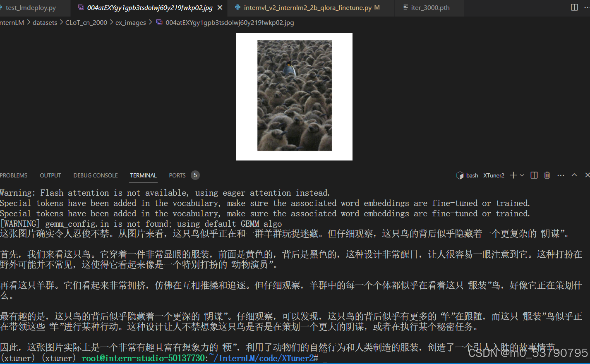Maximize the panel with the chevron-up icon

point(574,175)
